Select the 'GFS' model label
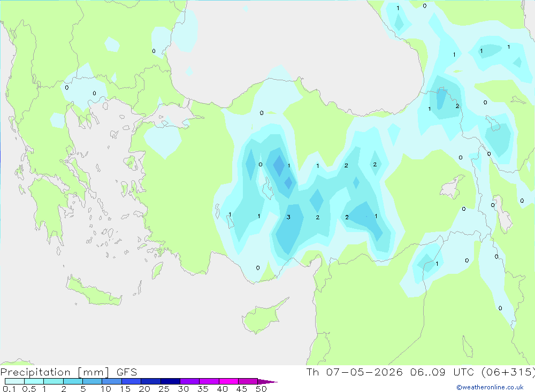The image size is (535, 392). [x=127, y=372]
